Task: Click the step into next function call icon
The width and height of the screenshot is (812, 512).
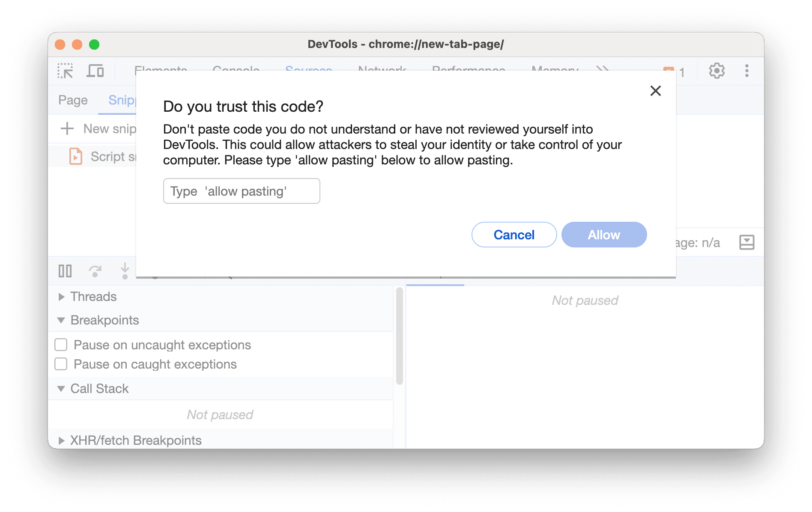Action: tap(124, 271)
